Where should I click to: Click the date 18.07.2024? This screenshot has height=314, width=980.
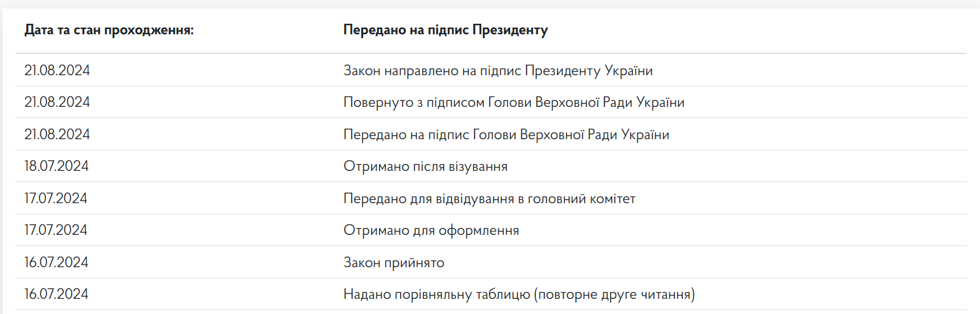pos(56,166)
